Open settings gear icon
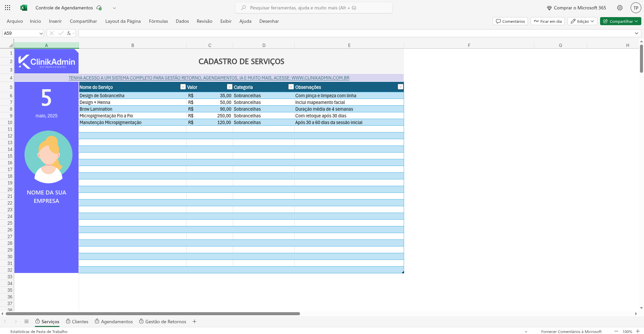 pos(620,8)
